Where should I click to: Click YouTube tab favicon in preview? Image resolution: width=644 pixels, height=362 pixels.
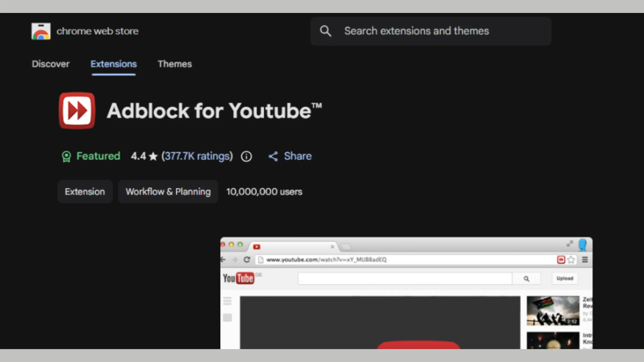[x=257, y=247]
